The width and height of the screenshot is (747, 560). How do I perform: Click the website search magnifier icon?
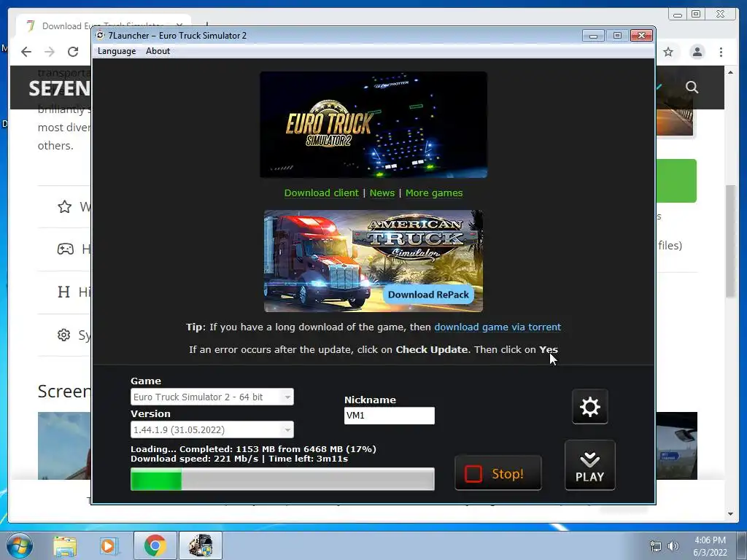[692, 87]
